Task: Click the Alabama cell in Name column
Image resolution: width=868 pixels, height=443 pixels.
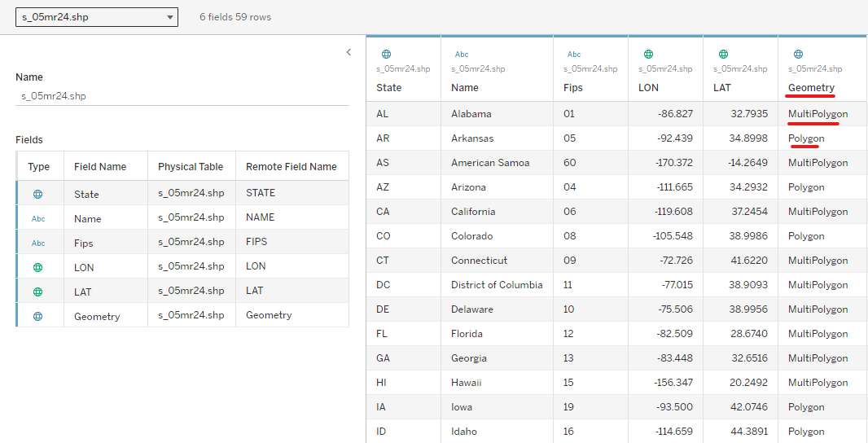Action: (x=471, y=114)
